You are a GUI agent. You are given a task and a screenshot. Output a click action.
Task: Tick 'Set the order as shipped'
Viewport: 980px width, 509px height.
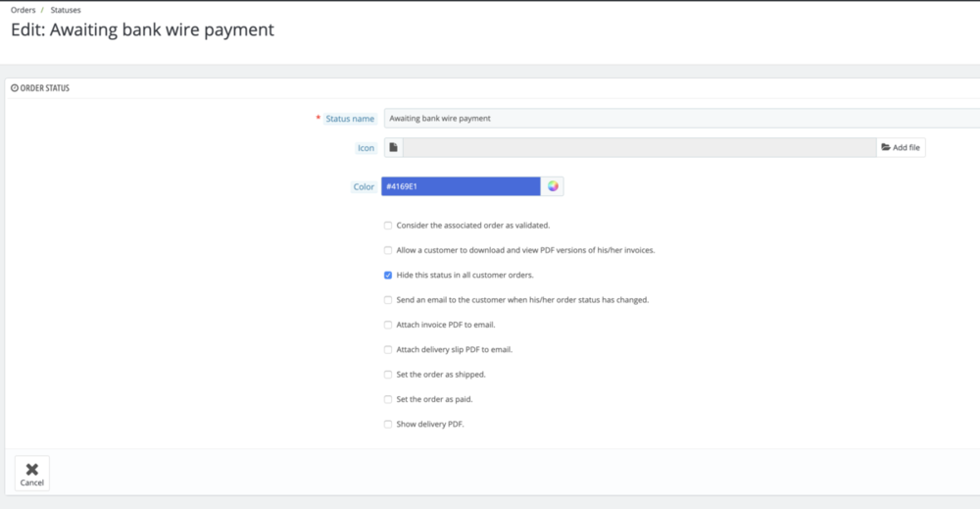click(388, 375)
